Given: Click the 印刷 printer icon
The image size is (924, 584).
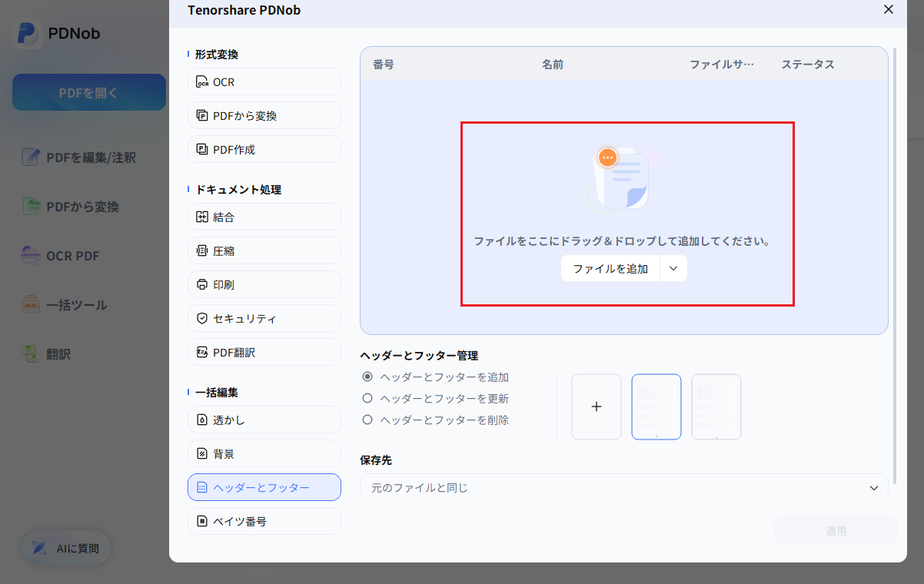Looking at the screenshot, I should [x=202, y=285].
